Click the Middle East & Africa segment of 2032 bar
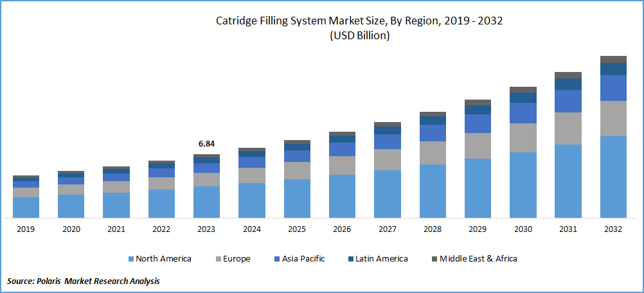This screenshot has height=293, width=644. click(x=613, y=60)
